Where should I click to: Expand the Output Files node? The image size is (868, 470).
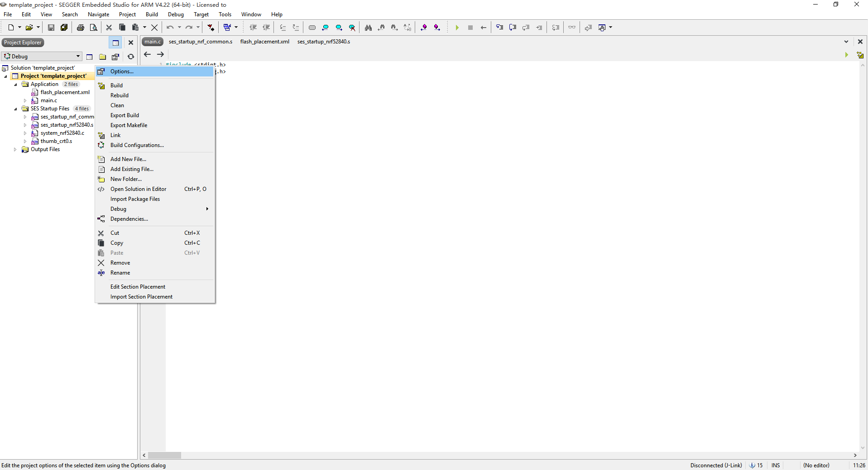pyautogui.click(x=15, y=149)
